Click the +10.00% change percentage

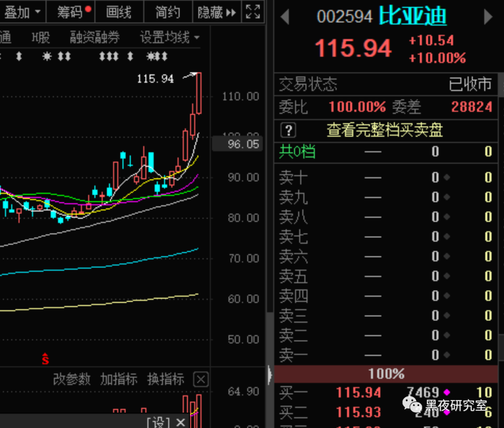tap(437, 58)
